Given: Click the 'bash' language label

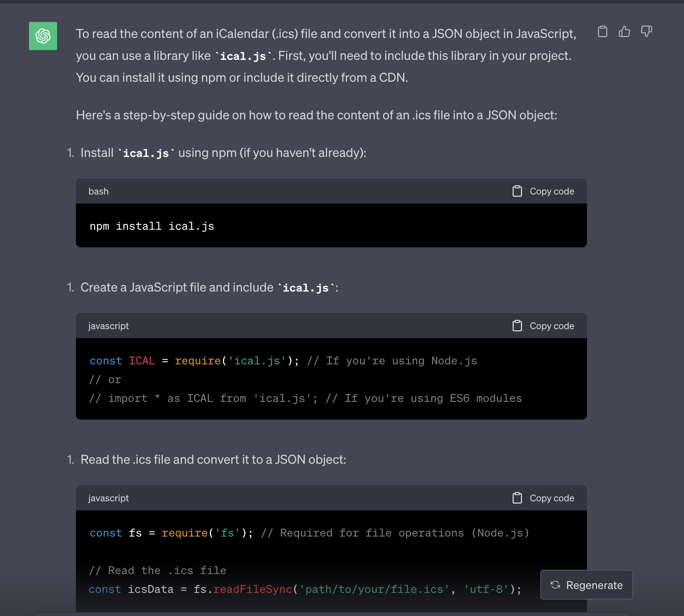Looking at the screenshot, I should click(x=99, y=191).
